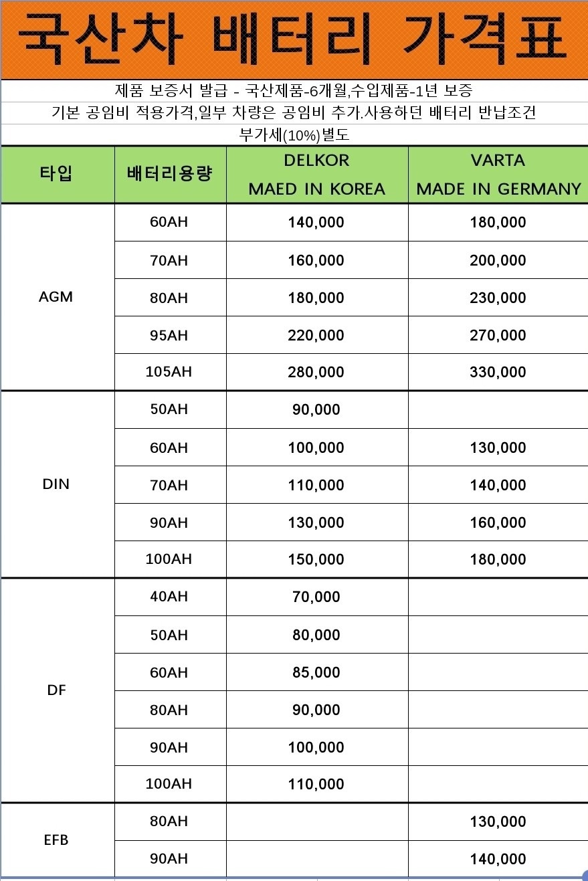Viewport: 588px width, 881px height.
Task: Click the 330,000 VARTA price cell
Action: pos(498,372)
